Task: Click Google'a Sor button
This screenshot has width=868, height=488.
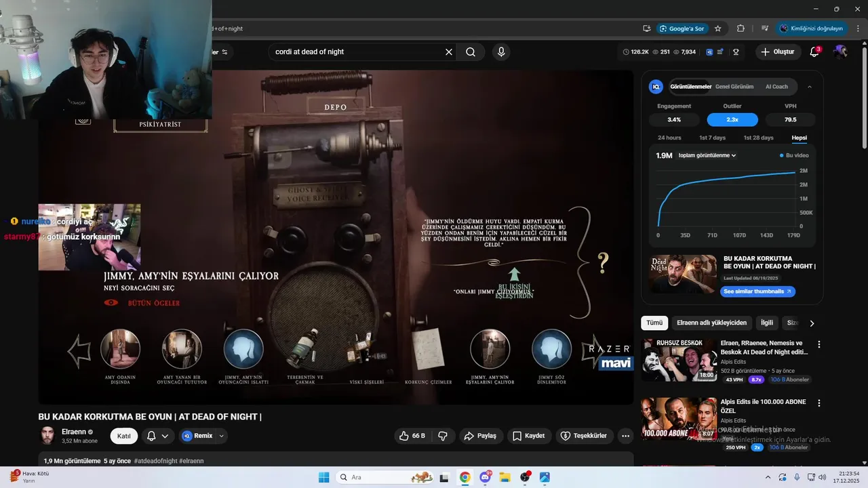Action: pos(682,28)
